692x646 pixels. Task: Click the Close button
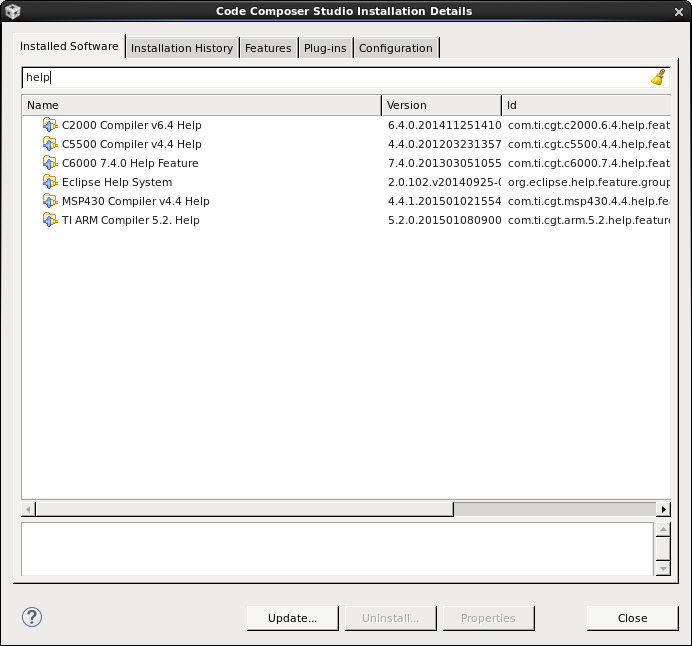(632, 618)
